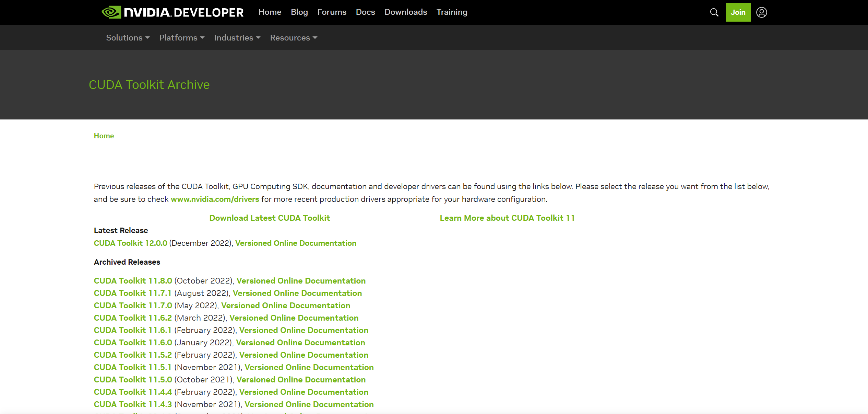This screenshot has width=868, height=414.
Task: Go to Home in top navigation
Action: [270, 12]
